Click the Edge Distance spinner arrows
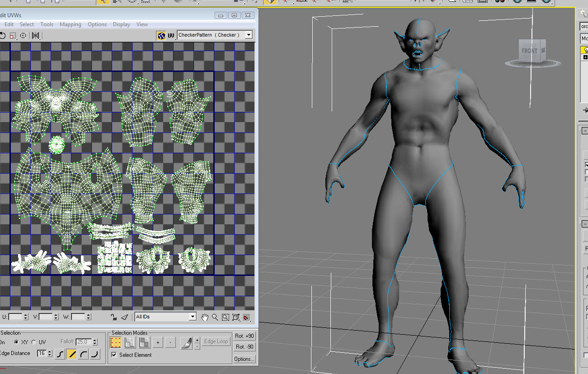This screenshot has width=588, height=374. pyautogui.click(x=49, y=354)
